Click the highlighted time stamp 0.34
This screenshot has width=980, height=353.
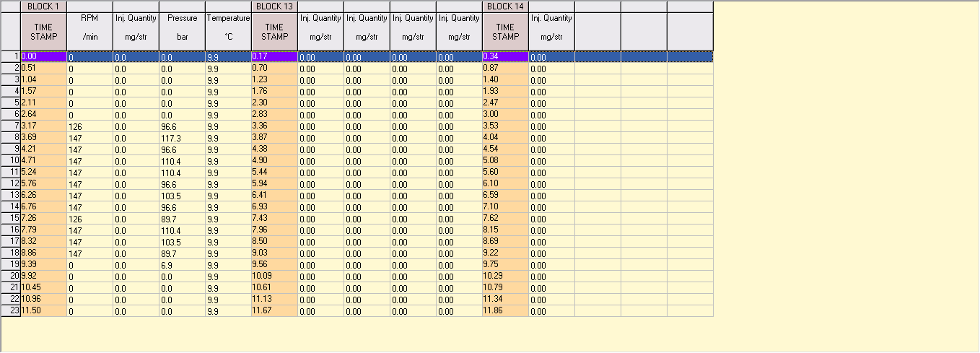(505, 56)
